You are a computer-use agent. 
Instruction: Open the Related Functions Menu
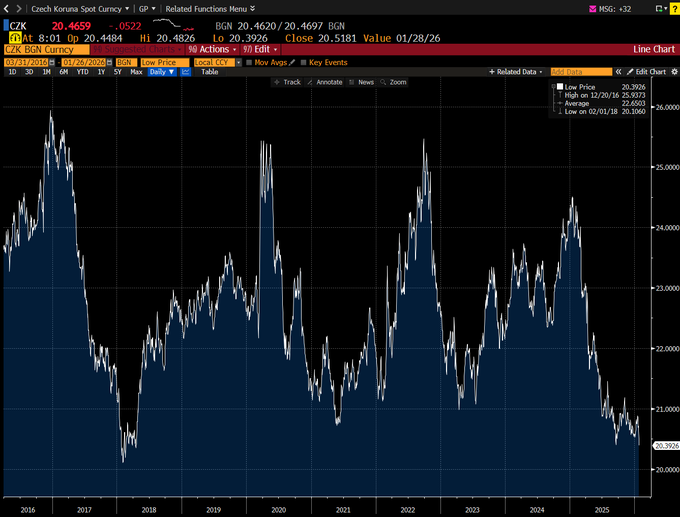point(203,8)
